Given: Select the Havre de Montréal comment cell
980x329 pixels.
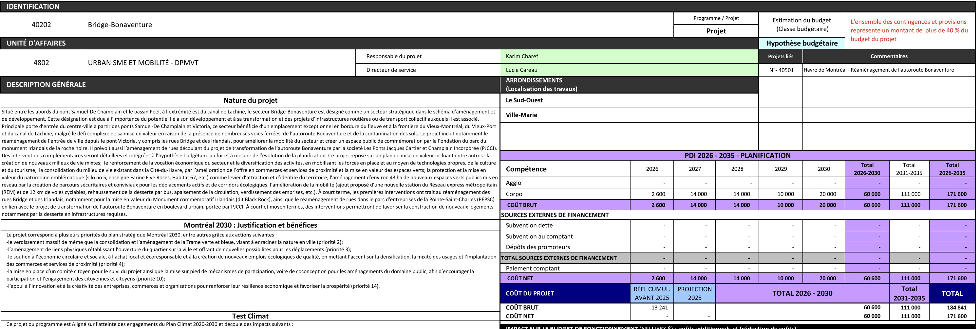Looking at the screenshot, I should click(x=879, y=70).
